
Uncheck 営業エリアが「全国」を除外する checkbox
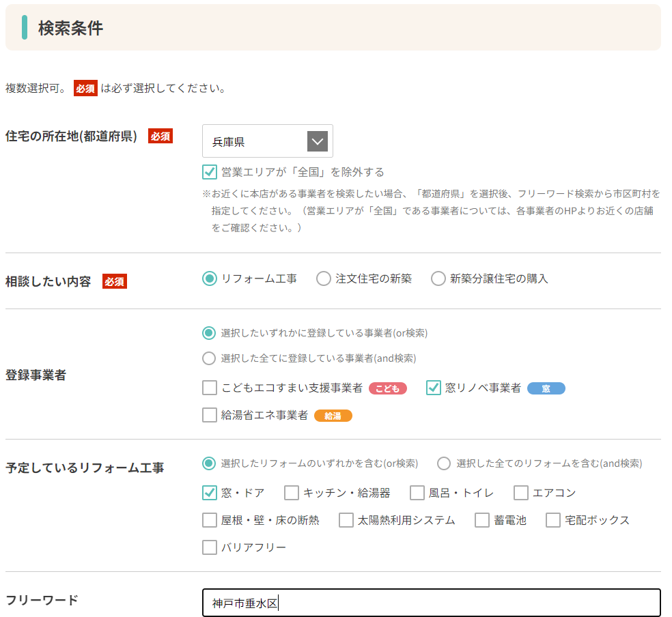[210, 172]
